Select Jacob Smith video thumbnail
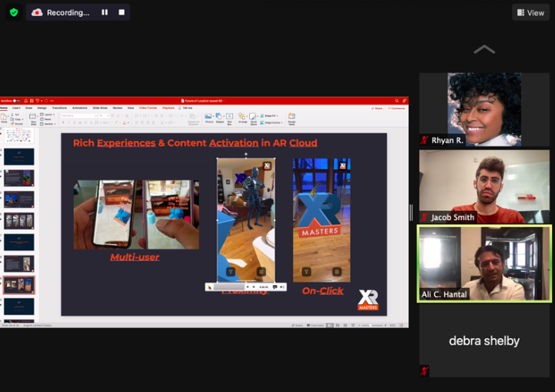Image resolution: width=555 pixels, height=392 pixels. [485, 186]
